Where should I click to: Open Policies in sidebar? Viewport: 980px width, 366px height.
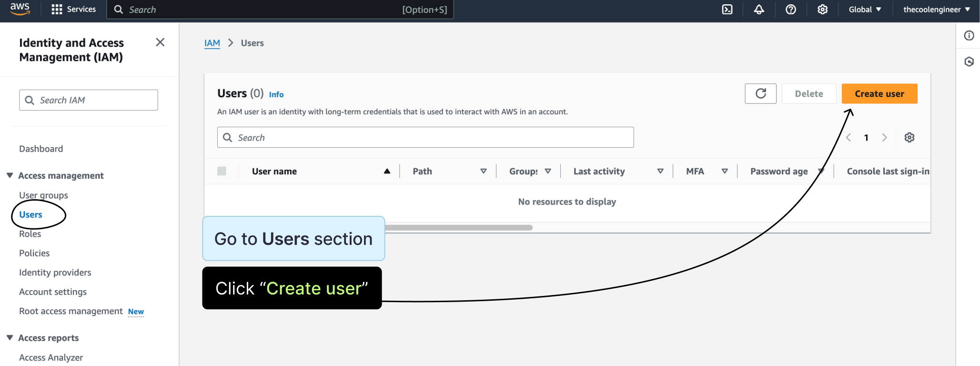(34, 253)
